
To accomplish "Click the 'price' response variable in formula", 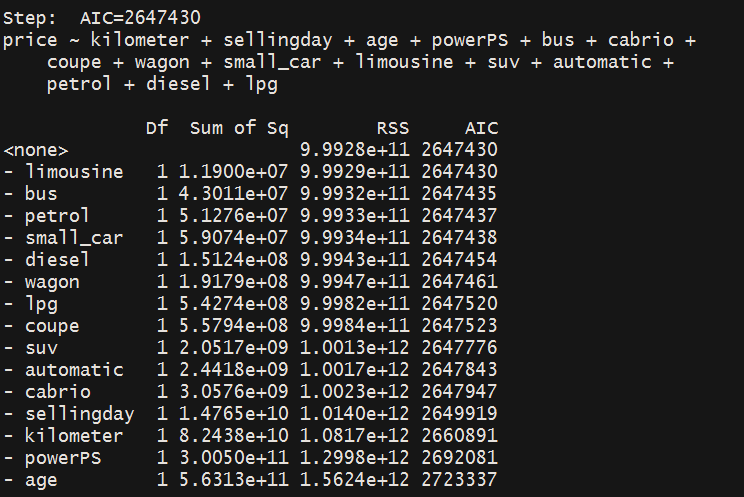I will [29, 40].
